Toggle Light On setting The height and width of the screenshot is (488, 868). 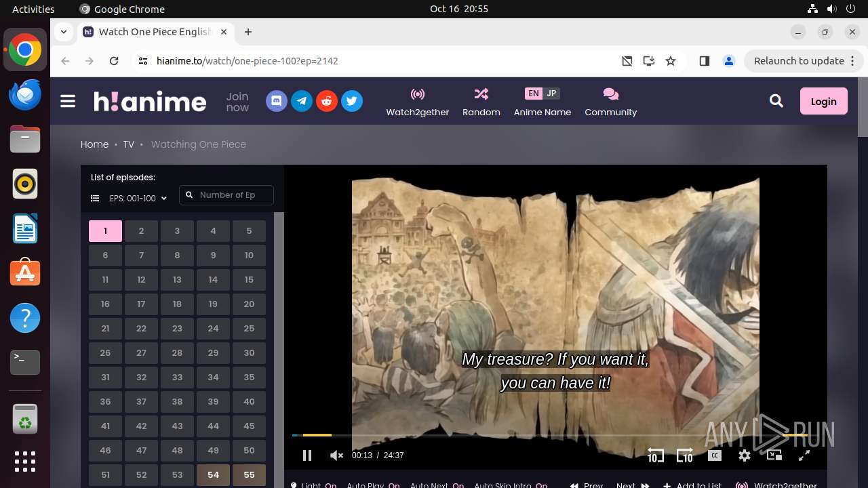[314, 485]
